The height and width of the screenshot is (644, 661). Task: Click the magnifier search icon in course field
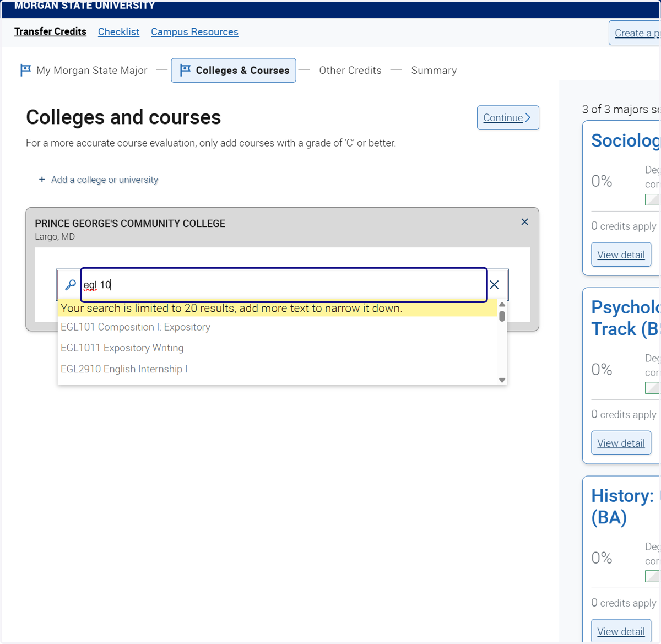click(71, 285)
